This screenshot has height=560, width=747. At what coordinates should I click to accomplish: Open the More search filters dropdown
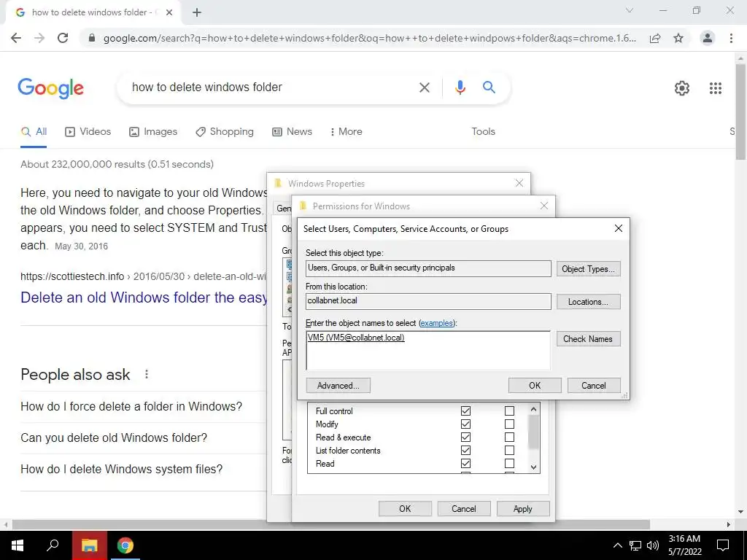[x=347, y=132]
